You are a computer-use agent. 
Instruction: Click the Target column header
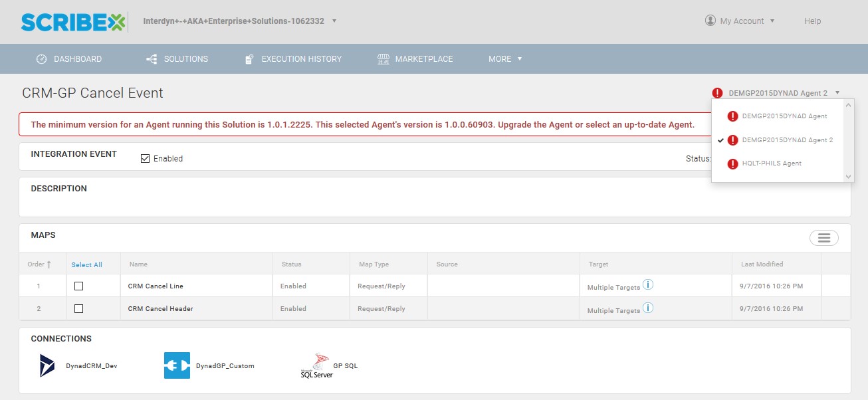coord(598,264)
